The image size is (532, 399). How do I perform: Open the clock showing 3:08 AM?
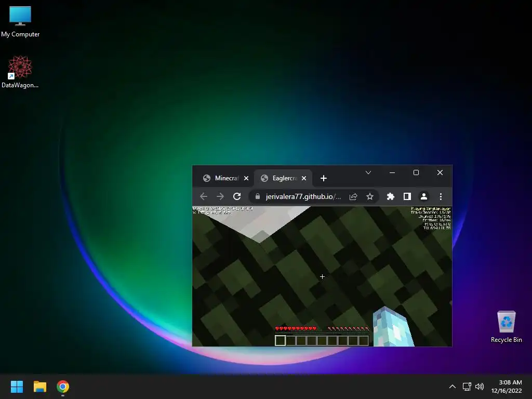click(507, 387)
